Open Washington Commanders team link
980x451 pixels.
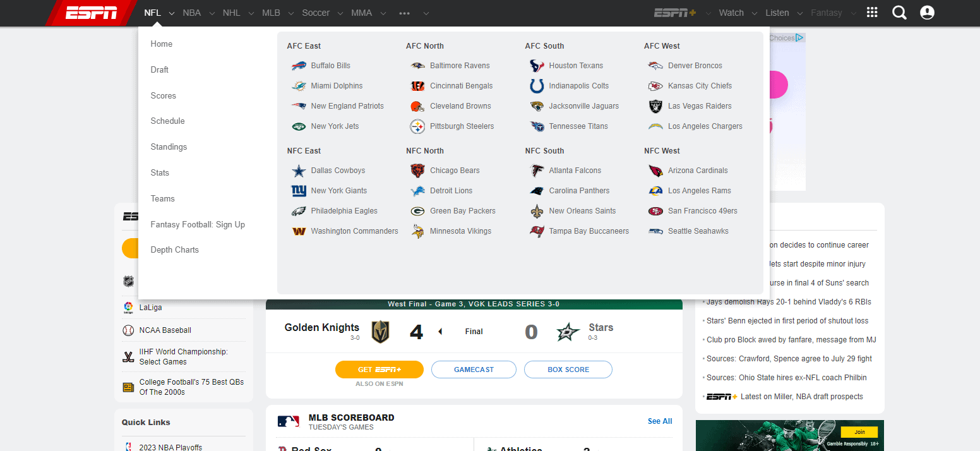354,231
